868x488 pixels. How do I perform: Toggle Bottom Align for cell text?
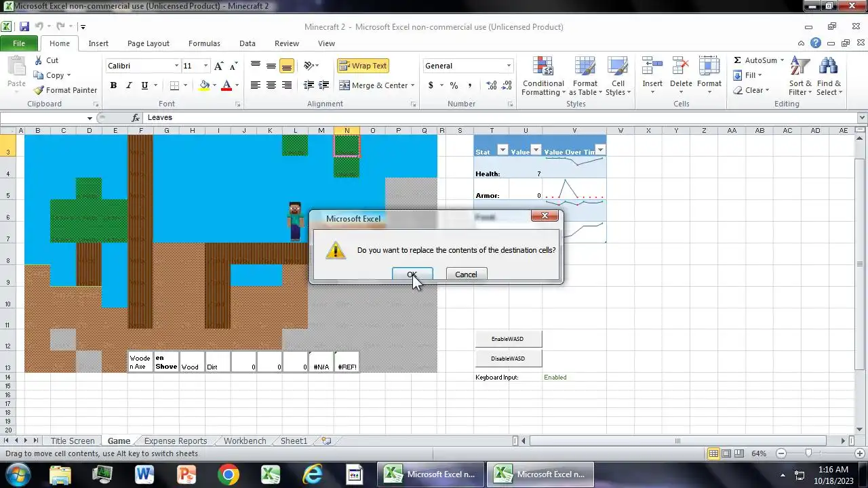287,66
